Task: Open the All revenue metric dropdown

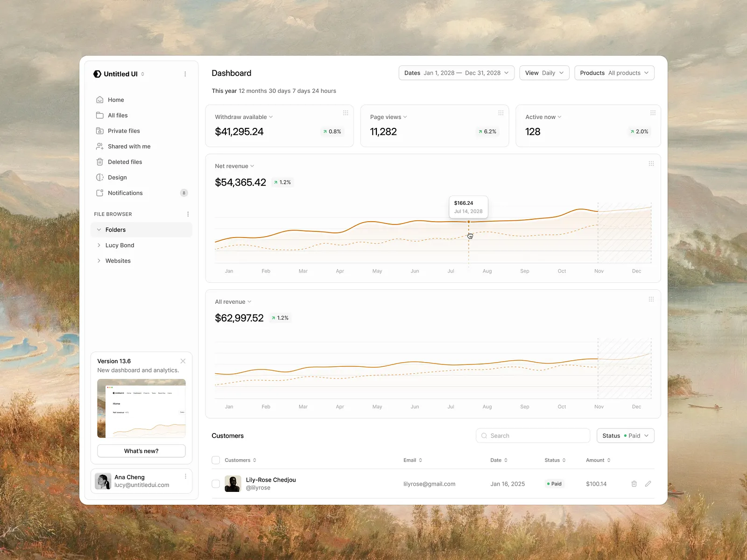Action: (x=233, y=302)
